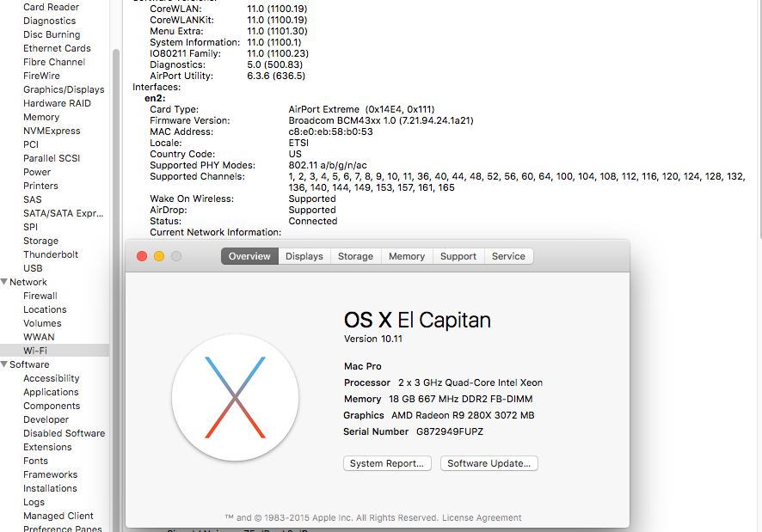
Task: Select Hardware RAID in the sidebar
Action: 57,103
